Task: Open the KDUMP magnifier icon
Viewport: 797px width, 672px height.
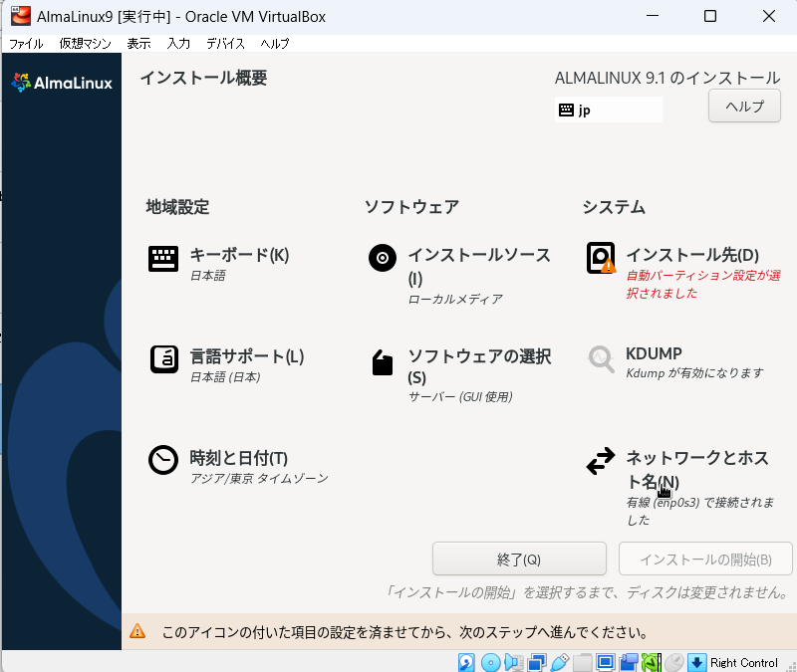Action: pyautogui.click(x=602, y=359)
